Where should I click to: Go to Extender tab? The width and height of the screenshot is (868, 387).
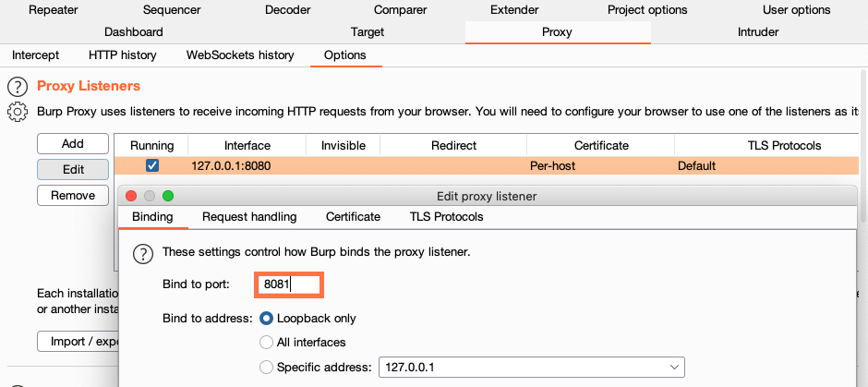pyautogui.click(x=514, y=10)
